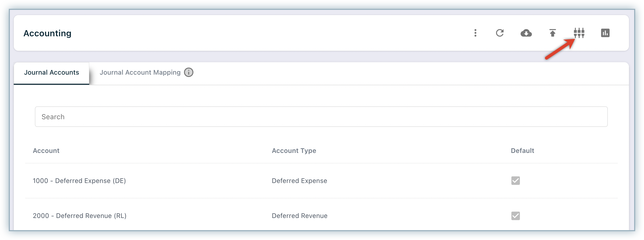Click the cloud download icon

[526, 33]
